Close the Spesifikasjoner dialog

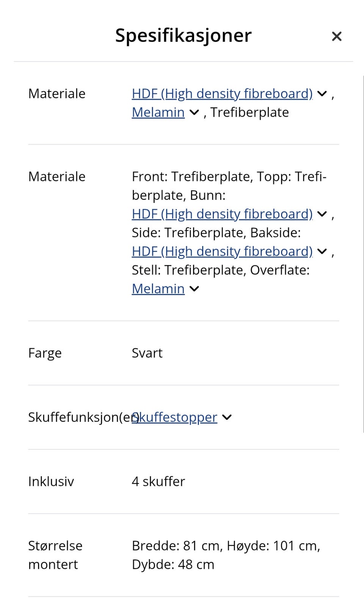click(x=337, y=36)
